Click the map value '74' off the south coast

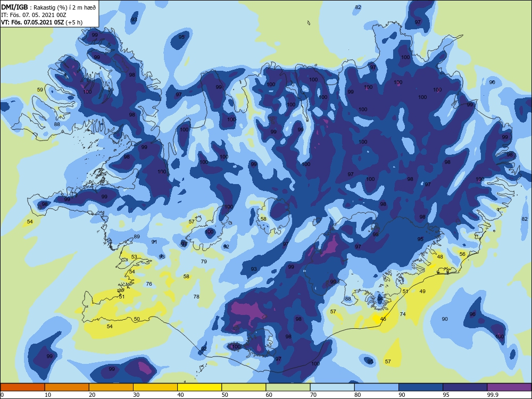coord(403,314)
